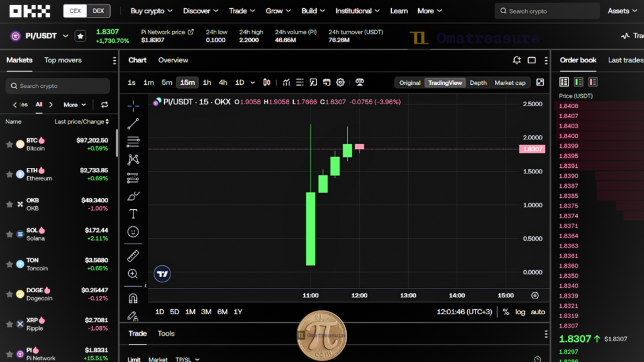Open the PI/USDT pair selector dropdown
This screenshot has height=362, width=644.
pos(65,36)
